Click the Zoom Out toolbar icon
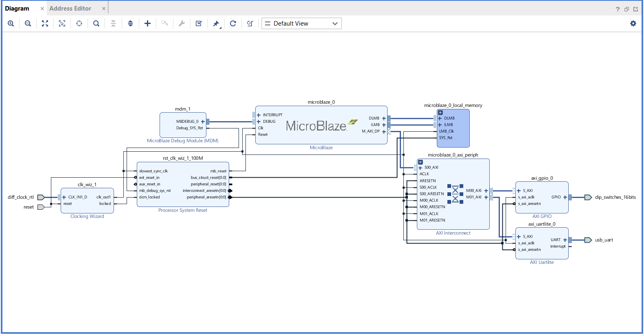The image size is (644, 335). (x=28, y=24)
